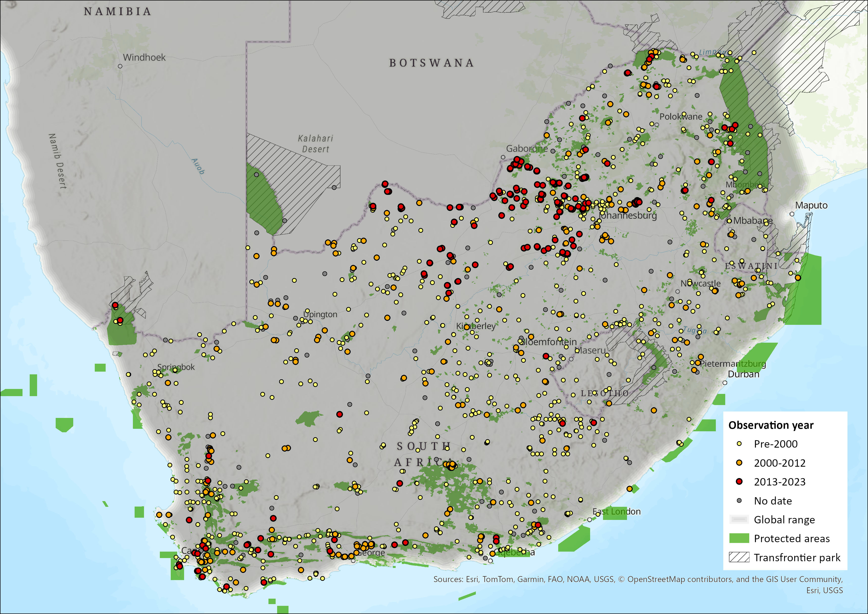Click the Windhoek city marker circle
This screenshot has width=868, height=614.
[x=120, y=66]
